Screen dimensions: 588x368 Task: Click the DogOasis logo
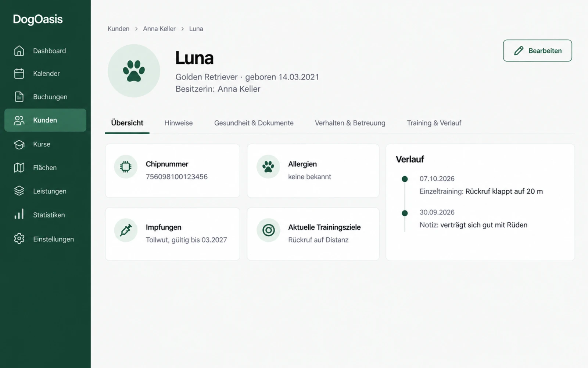tap(38, 19)
